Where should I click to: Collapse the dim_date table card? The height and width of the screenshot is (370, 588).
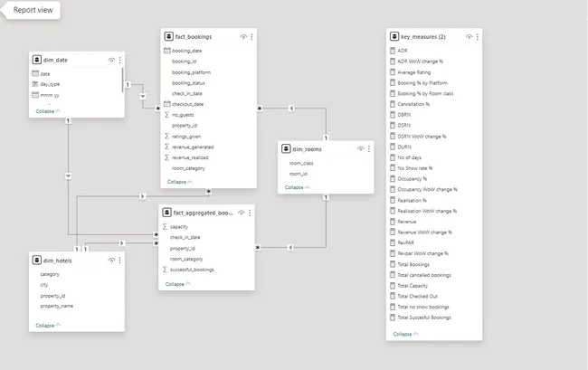(48, 111)
